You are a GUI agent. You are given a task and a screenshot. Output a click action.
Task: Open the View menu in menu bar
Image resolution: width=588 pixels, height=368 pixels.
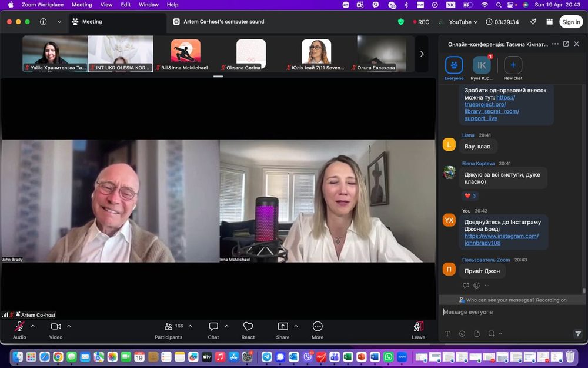pyautogui.click(x=106, y=5)
